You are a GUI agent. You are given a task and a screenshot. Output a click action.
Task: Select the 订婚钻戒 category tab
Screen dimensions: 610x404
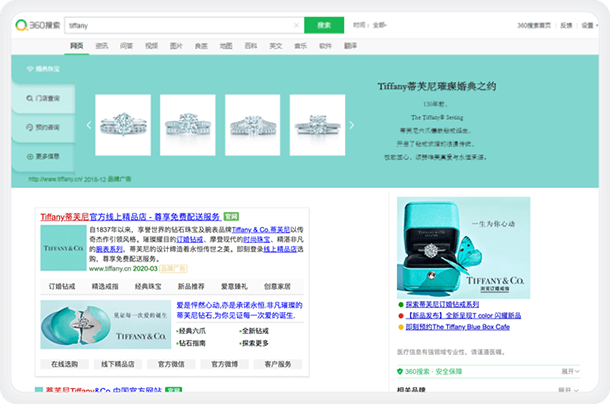click(x=62, y=286)
